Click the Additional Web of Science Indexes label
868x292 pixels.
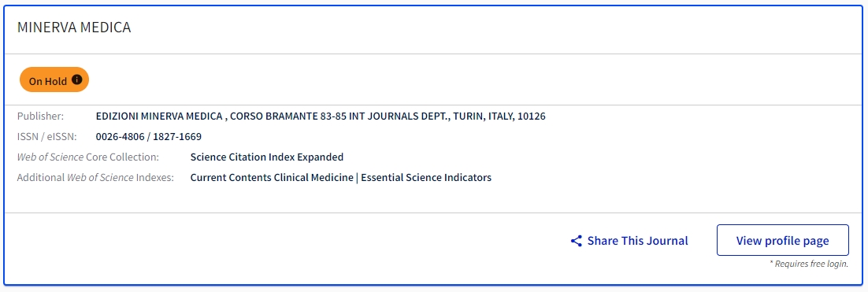coord(95,178)
